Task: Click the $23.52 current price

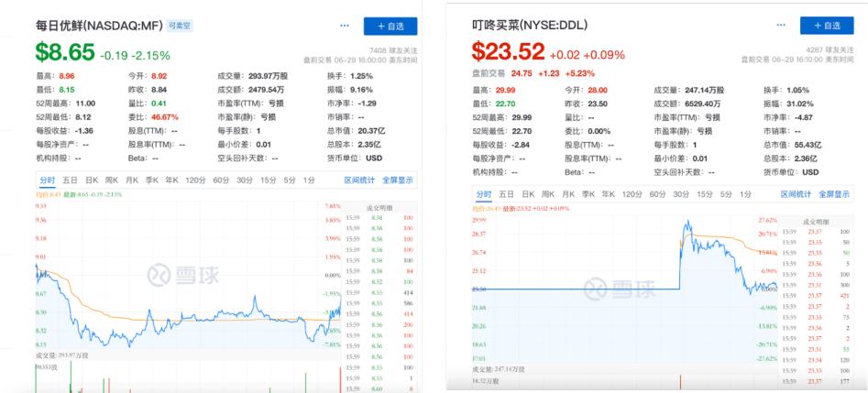Action: pos(508,51)
